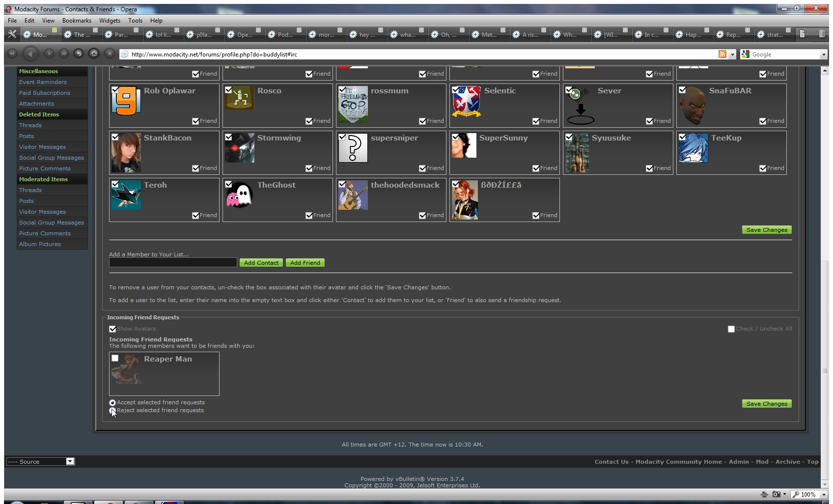Open the closed tabs trash can icon
Screen dimensions: 833x504
click(x=822, y=34)
